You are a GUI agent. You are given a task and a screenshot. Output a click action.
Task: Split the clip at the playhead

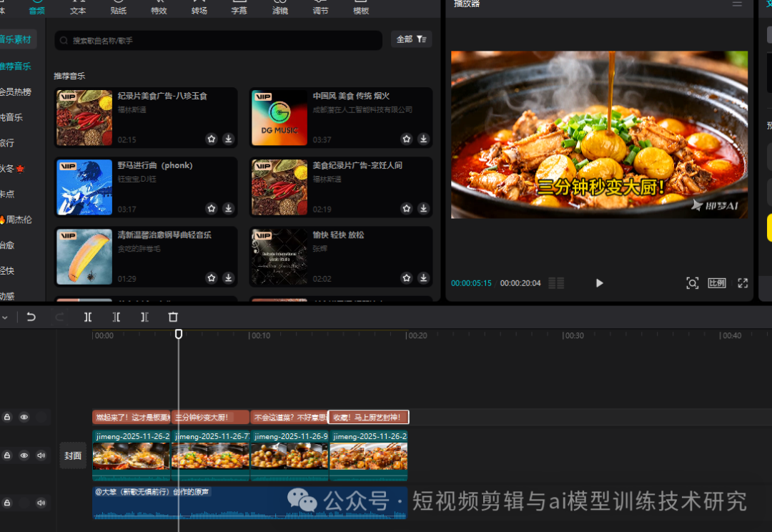[88, 317]
